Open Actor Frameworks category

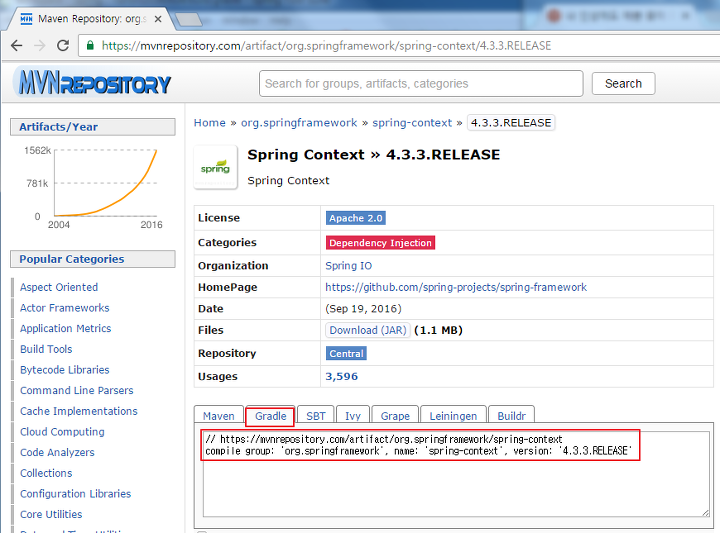pos(65,308)
